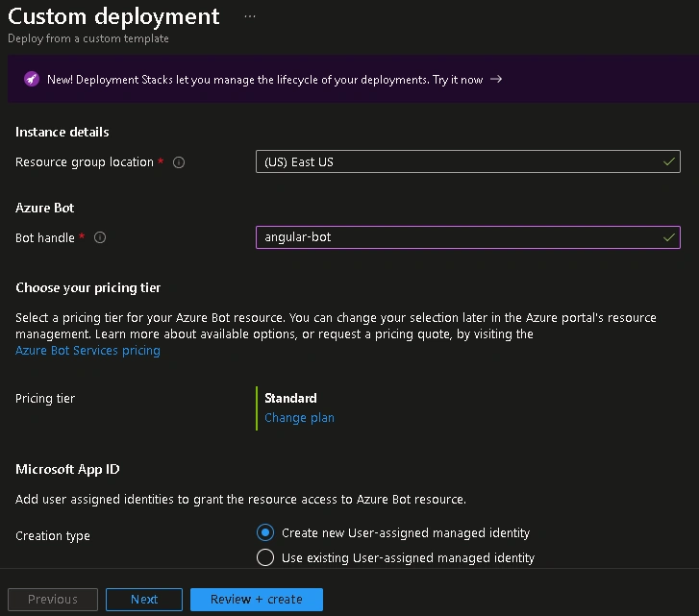Viewport: 699px width, 616px height.
Task: Click the Creation type label
Action: pos(53,535)
